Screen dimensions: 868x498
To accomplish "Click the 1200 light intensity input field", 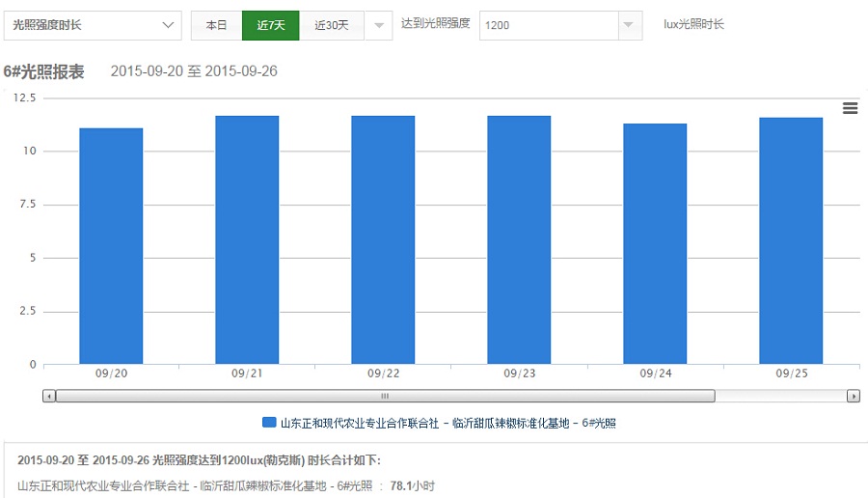I will pyautogui.click(x=547, y=25).
